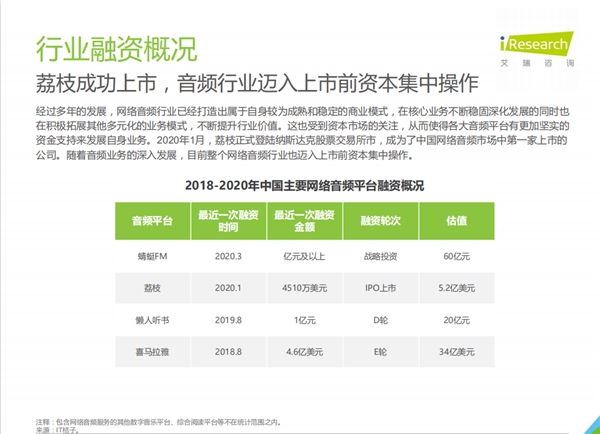The height and width of the screenshot is (434, 600).
Task: Click the footnote starting with 注释
Action: coord(159,423)
